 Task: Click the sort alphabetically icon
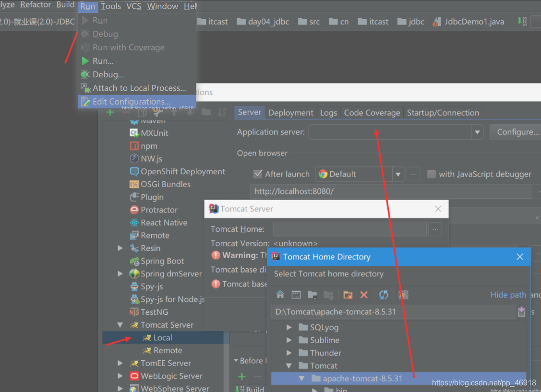222,112
